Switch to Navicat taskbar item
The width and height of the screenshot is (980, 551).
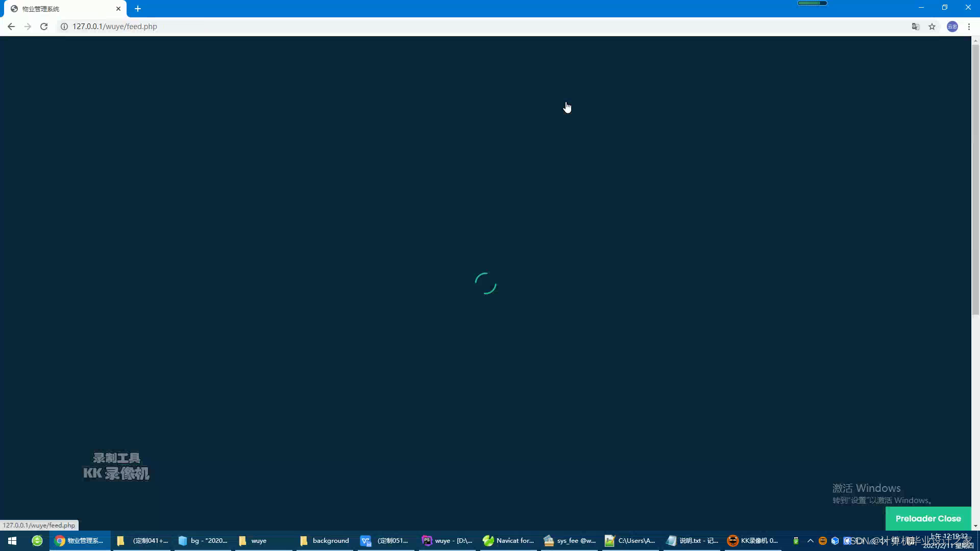pos(508,541)
